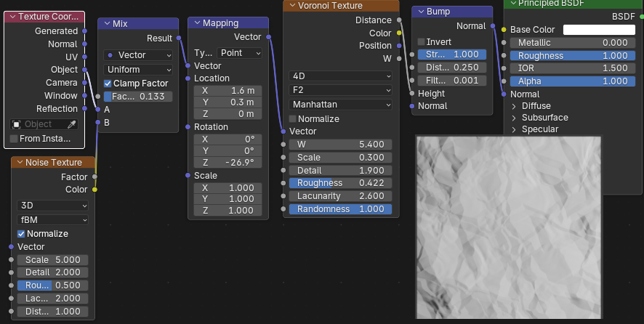The height and width of the screenshot is (324, 644).
Task: Click the Voronoi Roughness 0.422 slider
Action: click(x=340, y=183)
